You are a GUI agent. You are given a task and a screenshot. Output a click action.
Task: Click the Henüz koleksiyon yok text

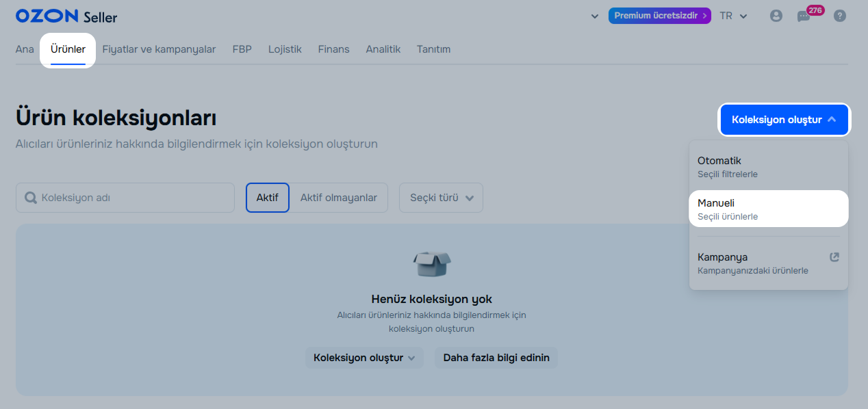click(432, 299)
